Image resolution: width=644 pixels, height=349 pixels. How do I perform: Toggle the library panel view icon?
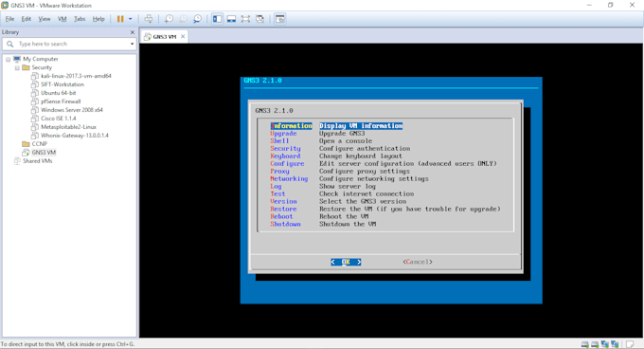tap(217, 19)
